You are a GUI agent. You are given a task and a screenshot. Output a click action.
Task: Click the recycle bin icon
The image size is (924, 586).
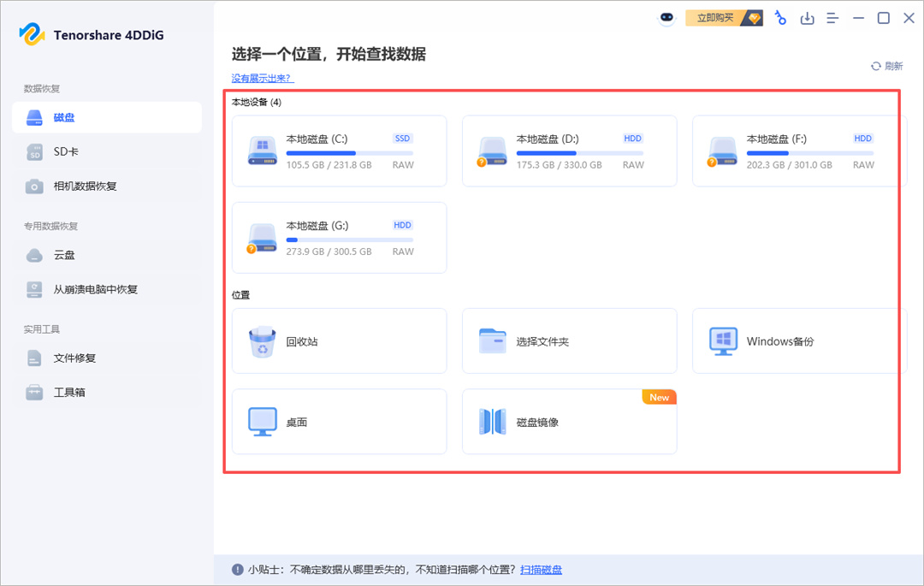(x=263, y=341)
